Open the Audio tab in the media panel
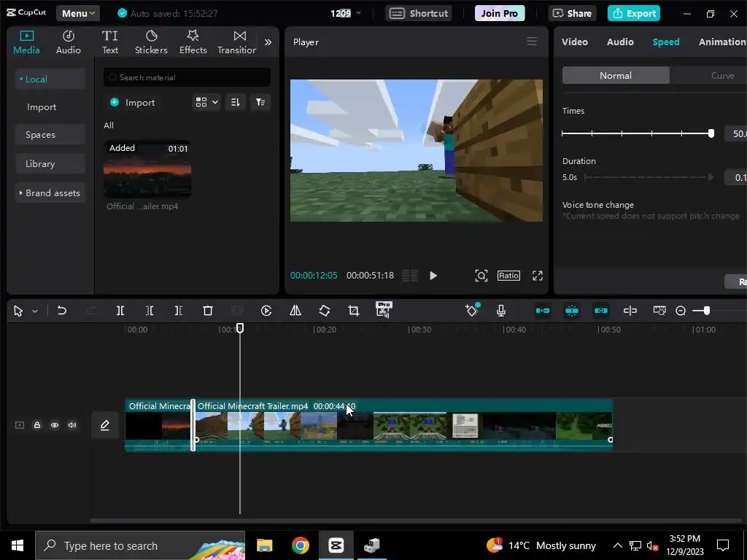The image size is (747, 560). pos(68,42)
